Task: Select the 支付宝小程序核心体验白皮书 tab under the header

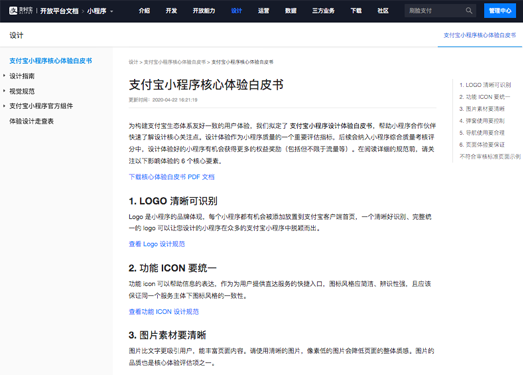Action: point(480,35)
